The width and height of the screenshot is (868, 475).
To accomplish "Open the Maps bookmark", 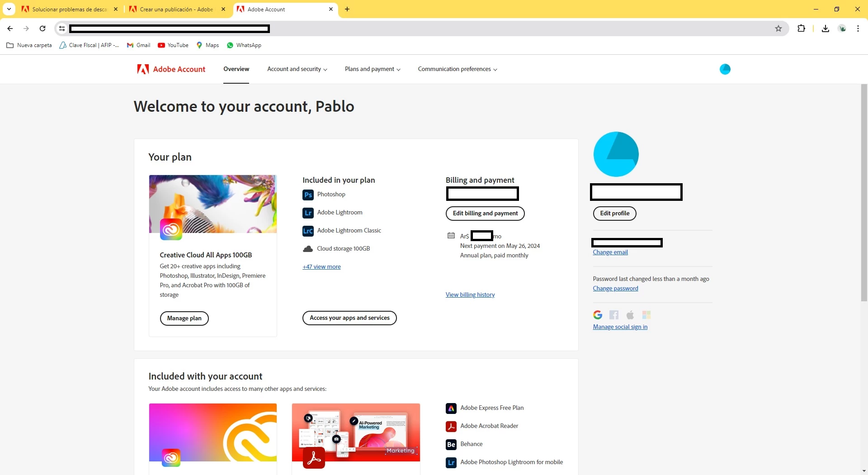I will 208,45.
